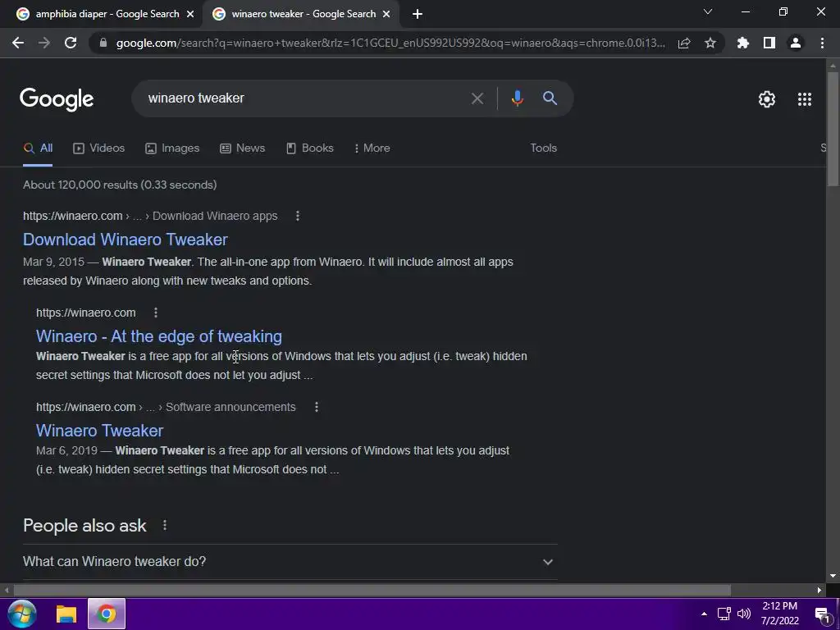Screen dimensions: 840x630
Task: Submit search with the magnifier icon
Action: pyautogui.click(x=550, y=98)
